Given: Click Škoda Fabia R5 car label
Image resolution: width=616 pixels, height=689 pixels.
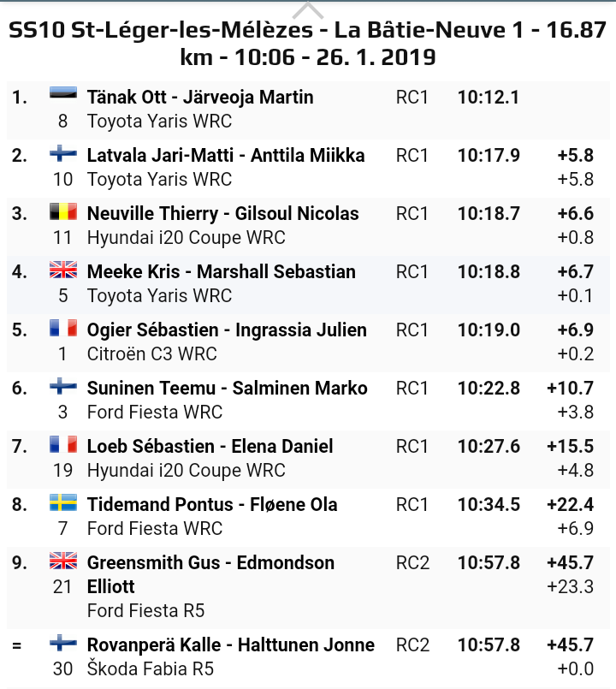Looking at the screenshot, I should click(x=151, y=668).
